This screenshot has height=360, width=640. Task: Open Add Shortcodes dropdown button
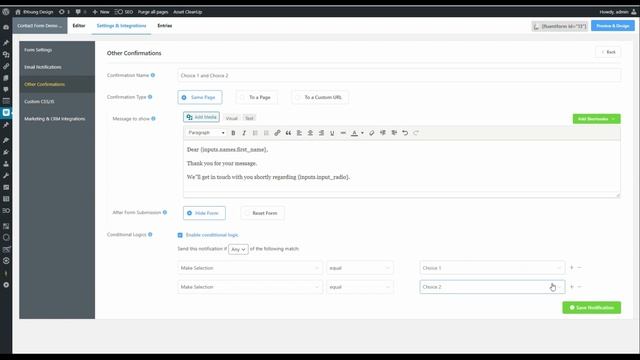click(x=596, y=119)
